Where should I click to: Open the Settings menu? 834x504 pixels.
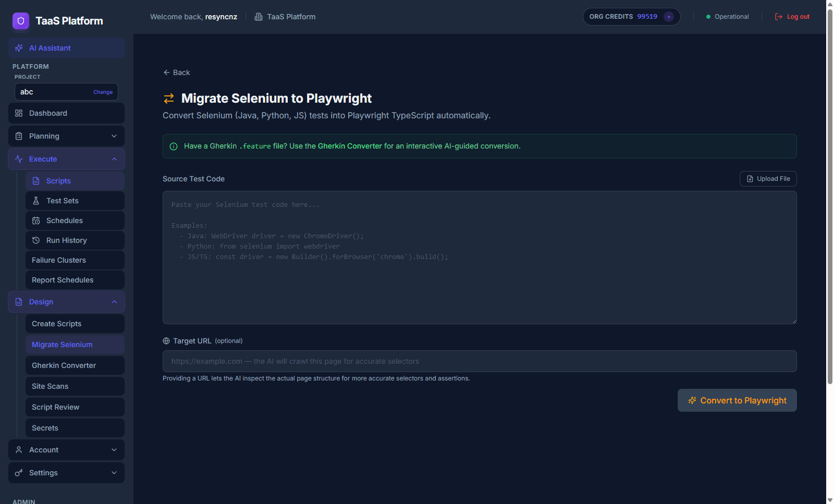pyautogui.click(x=66, y=473)
